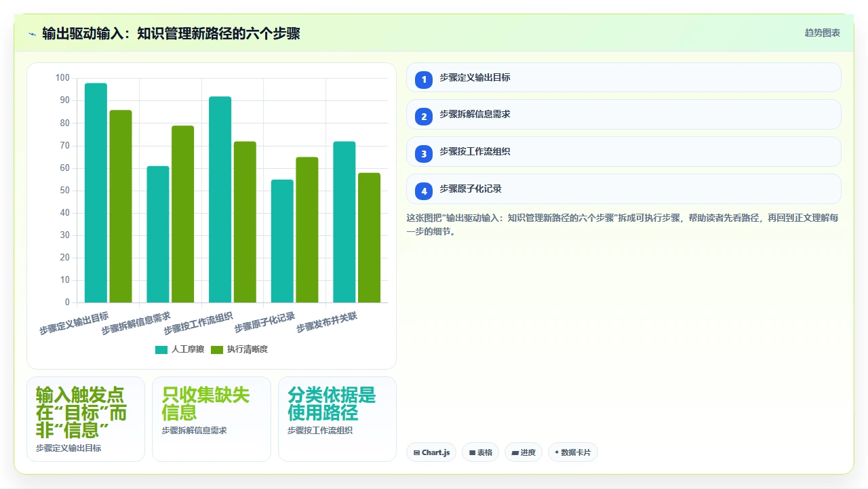The image size is (868, 489).
Task: Click the 数据卡片 tag chip
Action: [572, 452]
